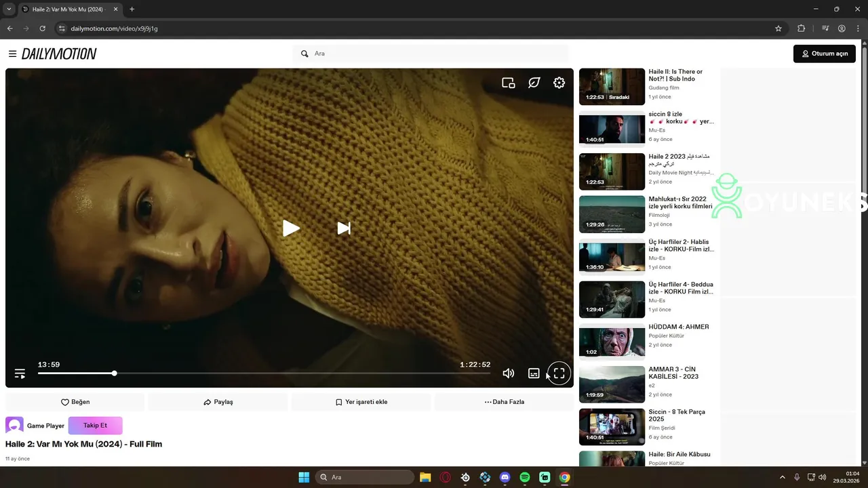This screenshot has width=868, height=488.
Task: Click the Oturum açın button
Action: [x=825, y=54]
